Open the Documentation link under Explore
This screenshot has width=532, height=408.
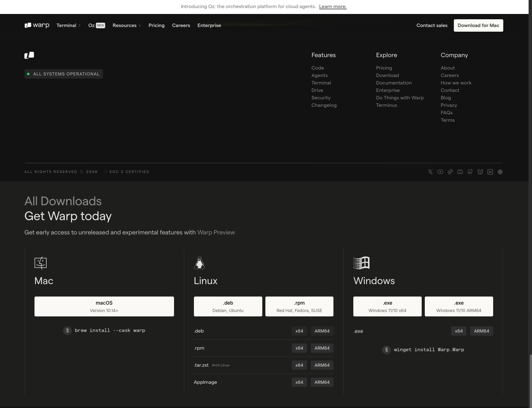[394, 83]
